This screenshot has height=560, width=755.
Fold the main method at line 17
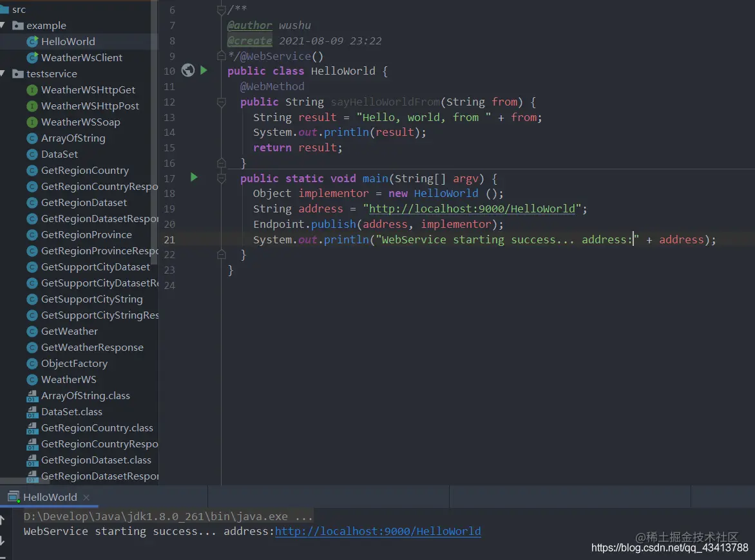[222, 178]
